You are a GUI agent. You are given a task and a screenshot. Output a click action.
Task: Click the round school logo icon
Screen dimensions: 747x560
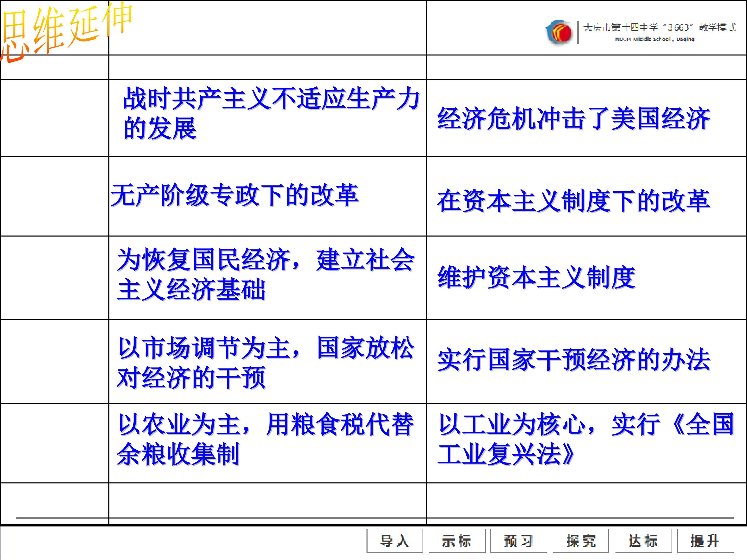pyautogui.click(x=559, y=32)
